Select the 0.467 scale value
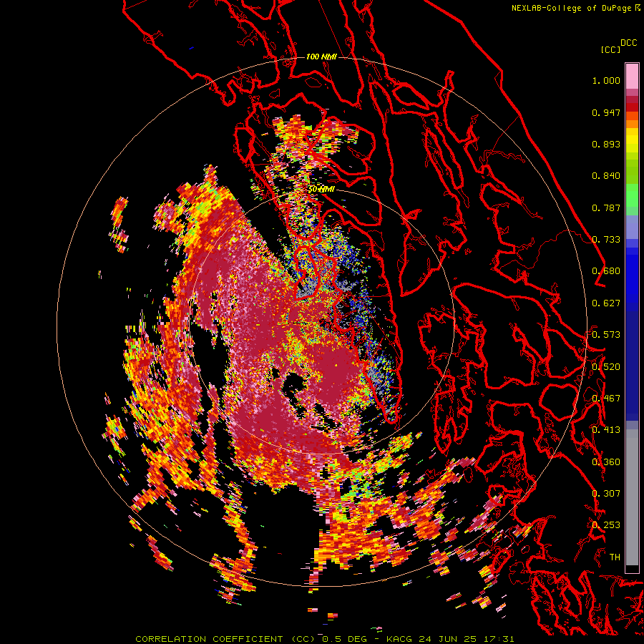644x644 pixels. 606,399
